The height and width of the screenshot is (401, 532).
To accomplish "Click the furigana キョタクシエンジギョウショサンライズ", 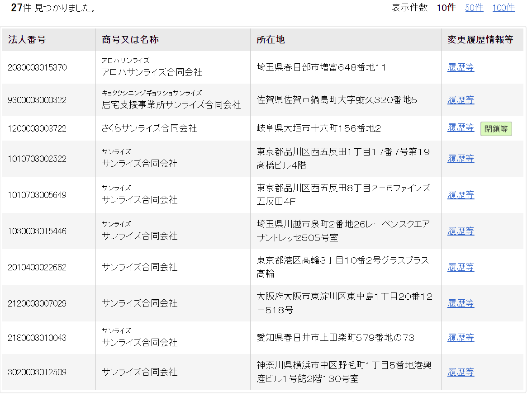I will pyautogui.click(x=152, y=93).
